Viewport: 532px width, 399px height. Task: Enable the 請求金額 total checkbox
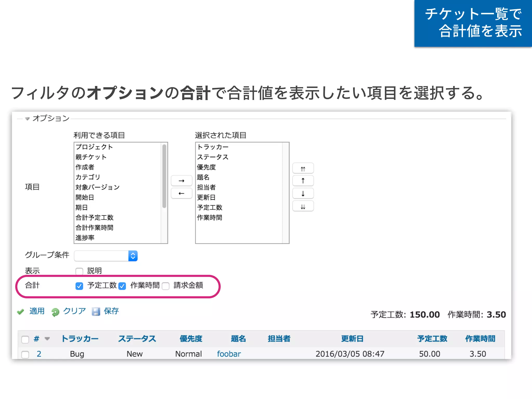coord(166,286)
